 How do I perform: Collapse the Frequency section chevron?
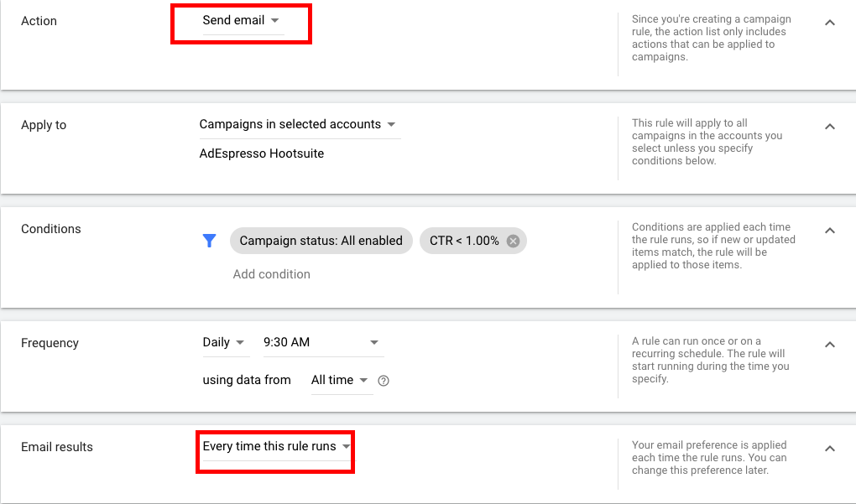(x=830, y=345)
